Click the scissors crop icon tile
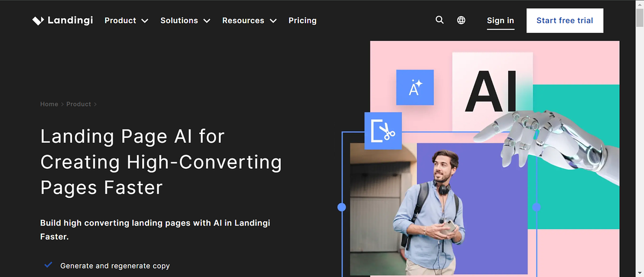644x277 pixels. pos(383,131)
